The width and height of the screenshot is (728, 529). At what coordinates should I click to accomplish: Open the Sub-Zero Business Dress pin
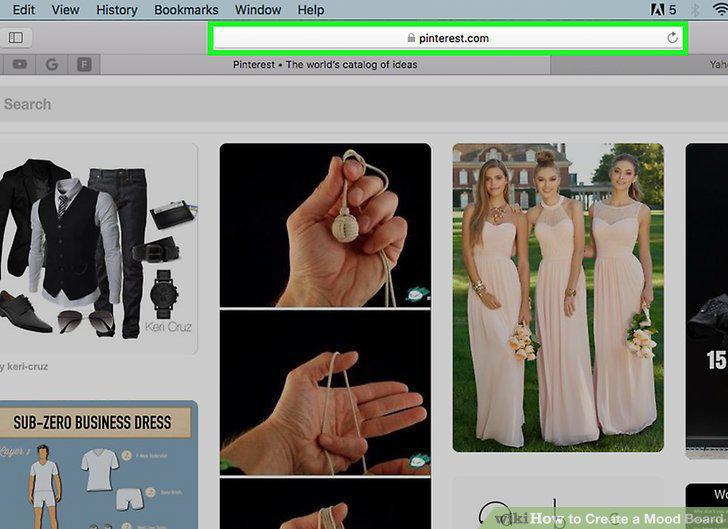[x=99, y=464]
